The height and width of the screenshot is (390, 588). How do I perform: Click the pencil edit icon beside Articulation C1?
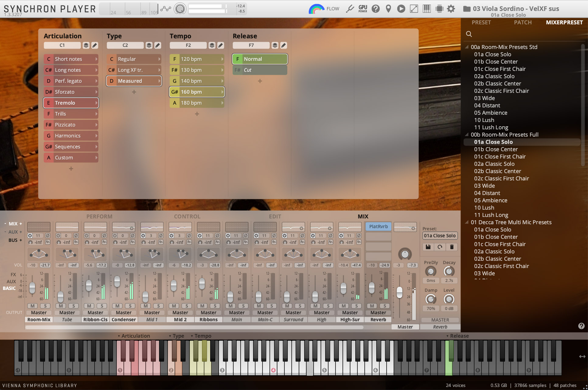click(95, 45)
